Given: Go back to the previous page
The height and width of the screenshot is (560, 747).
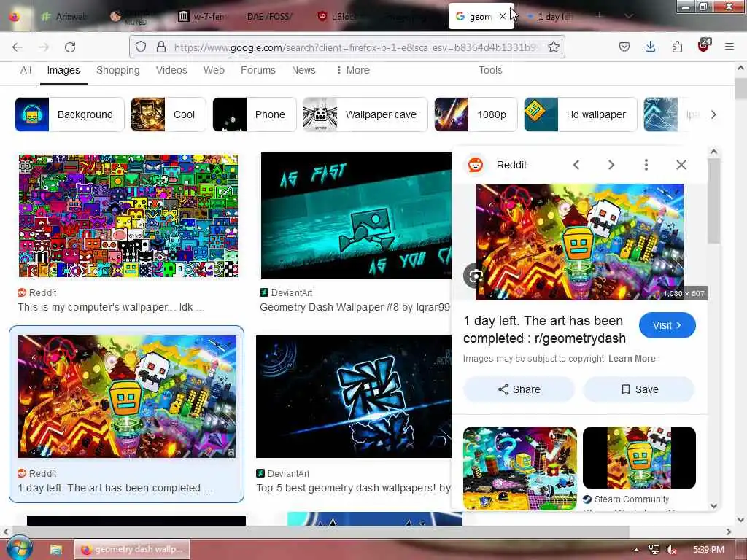Looking at the screenshot, I should click(18, 47).
